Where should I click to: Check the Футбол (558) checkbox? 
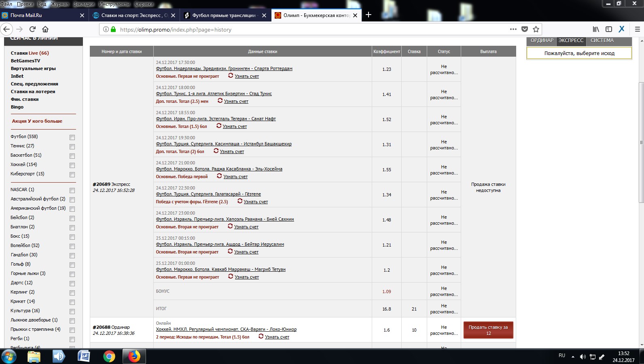point(72,137)
